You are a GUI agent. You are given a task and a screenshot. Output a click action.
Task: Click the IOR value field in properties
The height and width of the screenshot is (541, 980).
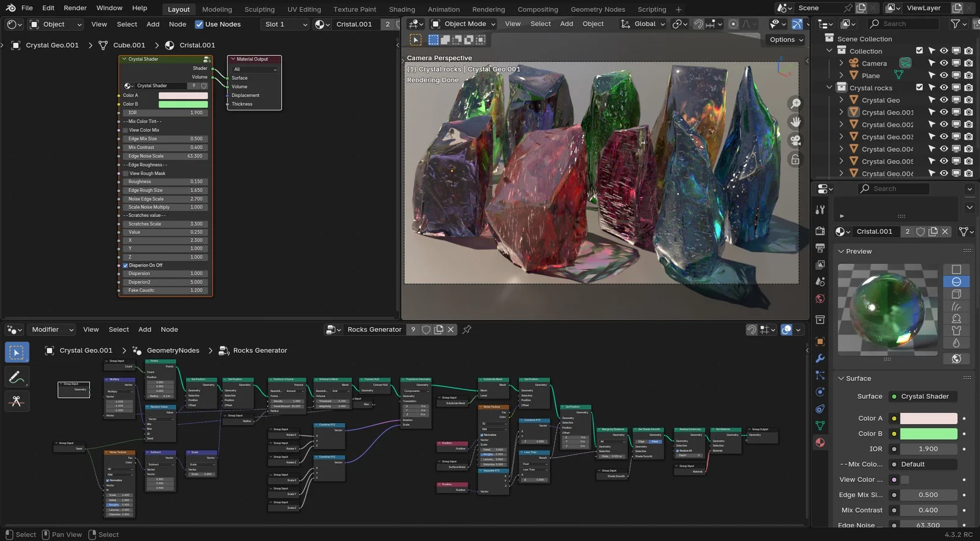[928, 449]
